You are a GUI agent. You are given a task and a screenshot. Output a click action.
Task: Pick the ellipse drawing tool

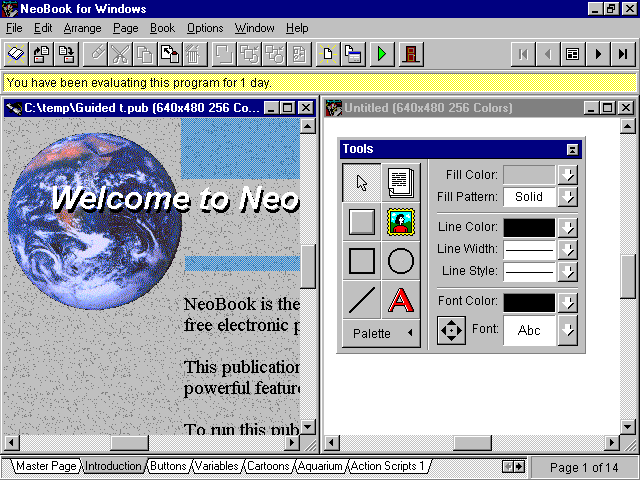pos(400,261)
